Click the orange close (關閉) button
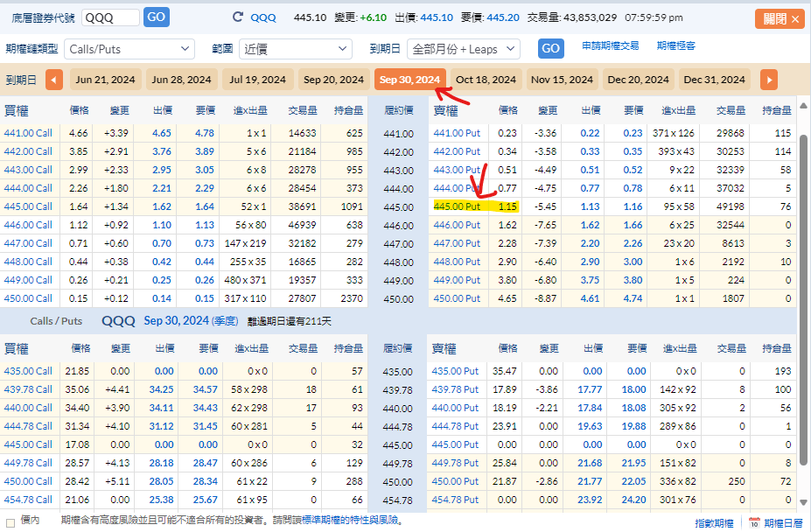Screen dimensions: 811x532 click(780, 18)
